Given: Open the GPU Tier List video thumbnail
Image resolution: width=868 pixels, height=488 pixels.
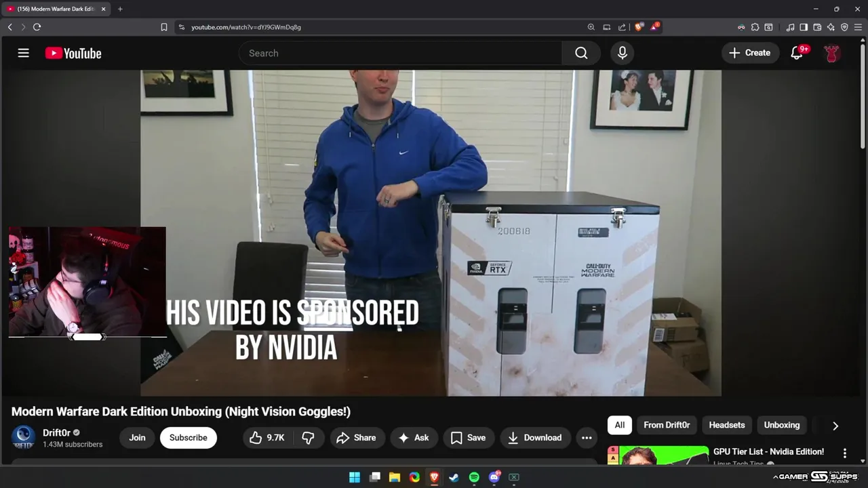Looking at the screenshot, I should point(658,455).
